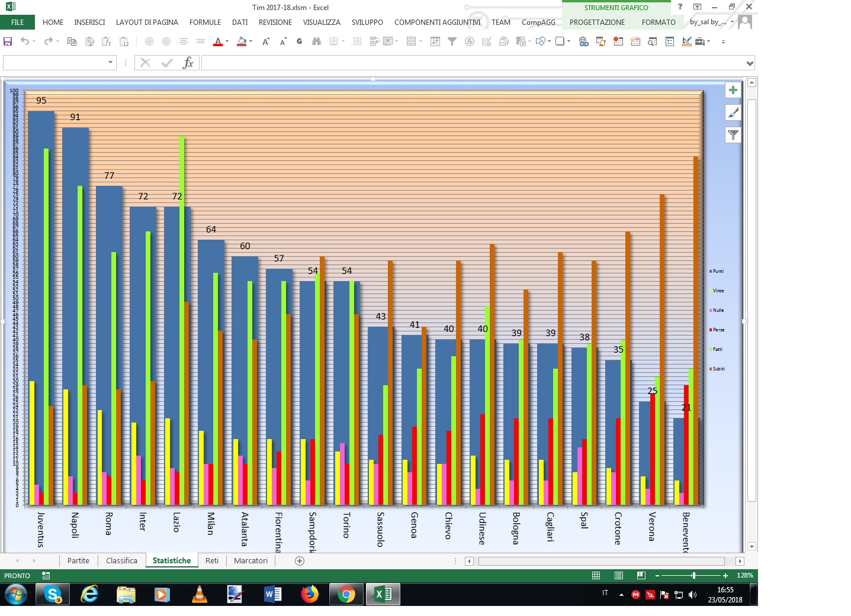
Task: Click the 128% zoom level
Action: (x=745, y=576)
